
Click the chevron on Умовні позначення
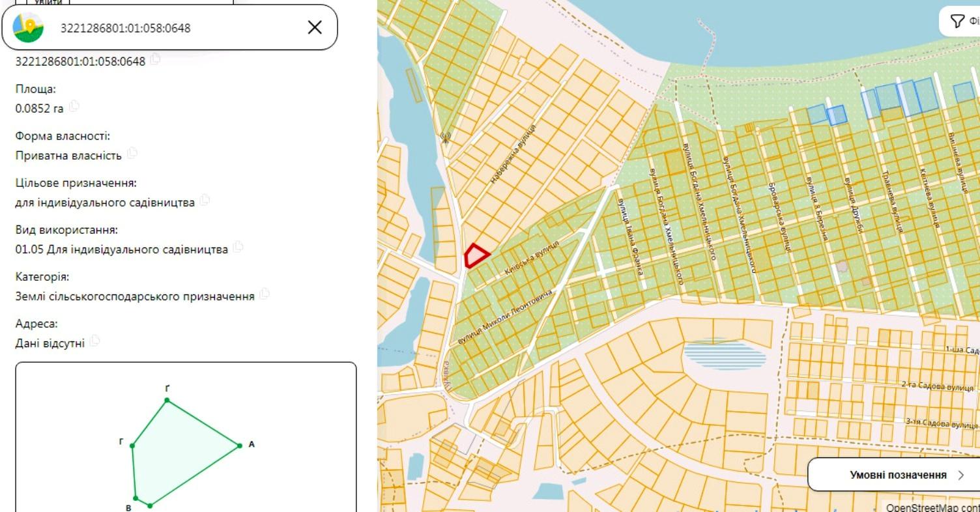click(x=960, y=475)
